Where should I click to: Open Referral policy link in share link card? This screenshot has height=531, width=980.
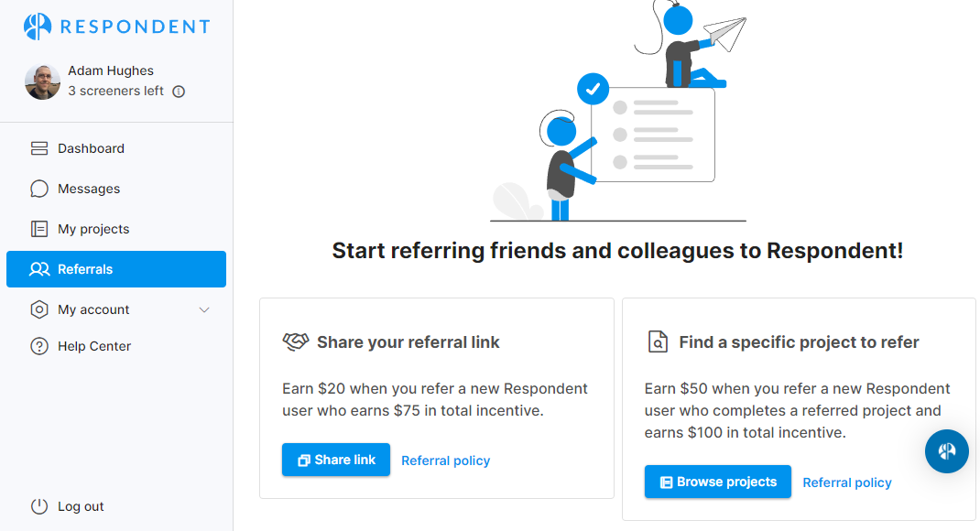(445, 461)
